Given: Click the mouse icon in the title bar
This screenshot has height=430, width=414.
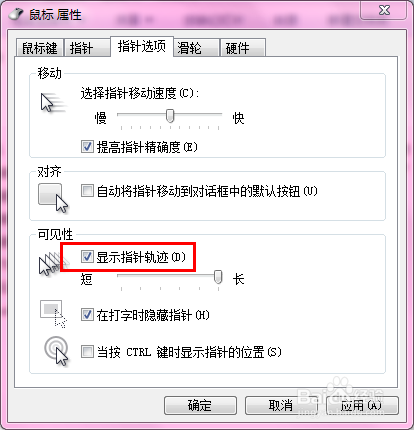Looking at the screenshot, I should click(x=16, y=14).
